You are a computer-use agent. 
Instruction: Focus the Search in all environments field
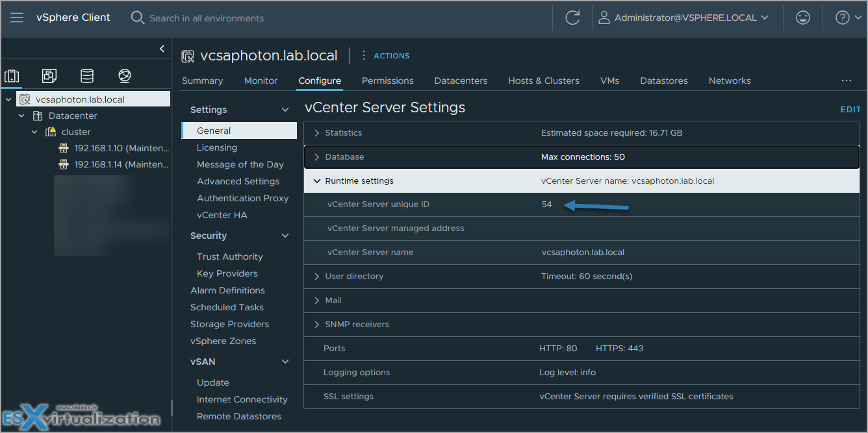(207, 18)
